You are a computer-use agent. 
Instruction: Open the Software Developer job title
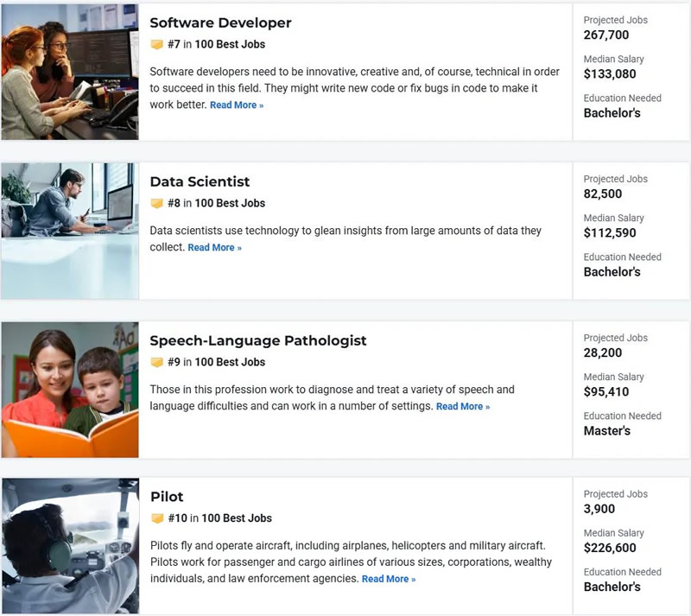click(x=220, y=22)
